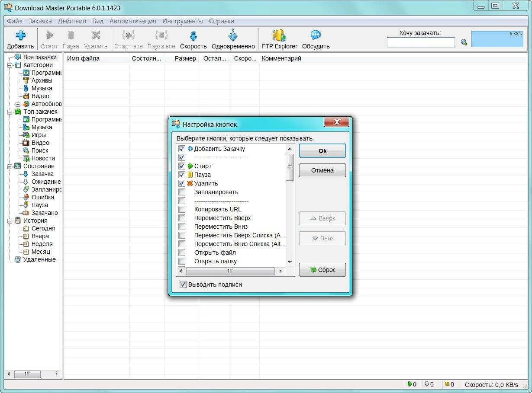This screenshot has height=393, width=532.
Task: Check the Открыть файл checkbox
Action: (x=182, y=252)
